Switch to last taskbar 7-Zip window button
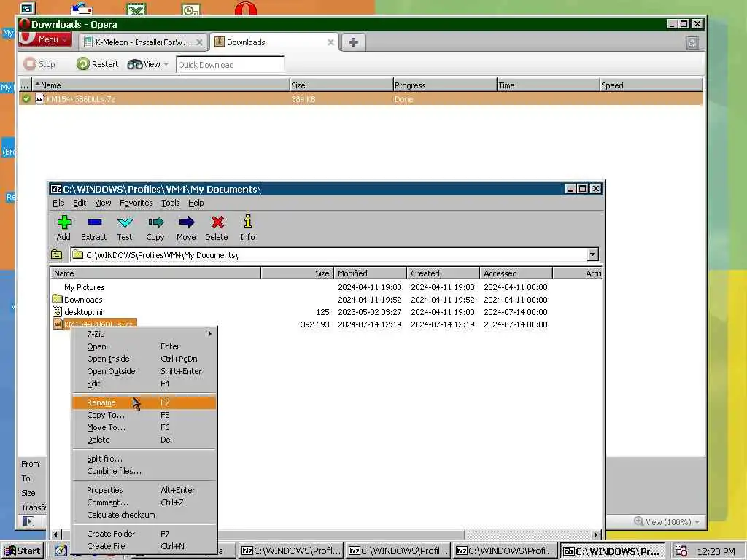 pos(612,551)
